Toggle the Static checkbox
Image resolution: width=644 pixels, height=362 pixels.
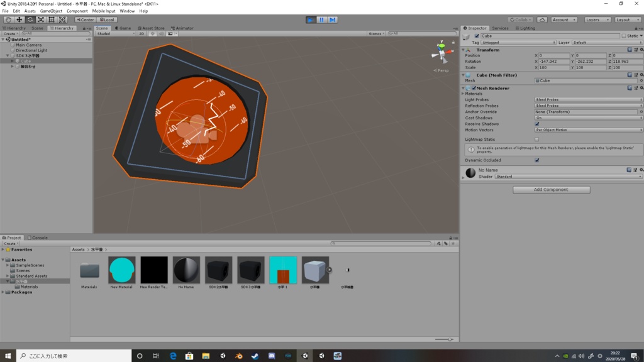click(x=623, y=36)
